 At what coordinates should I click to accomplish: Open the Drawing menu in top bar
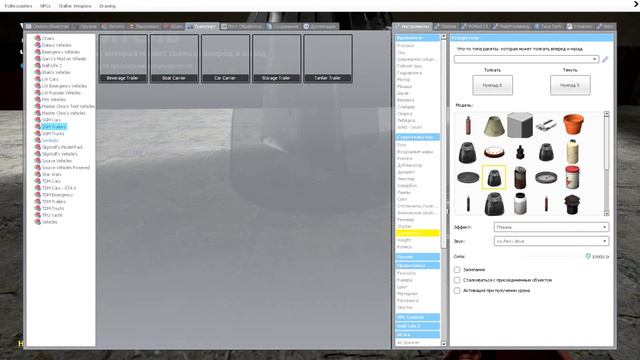107,6
